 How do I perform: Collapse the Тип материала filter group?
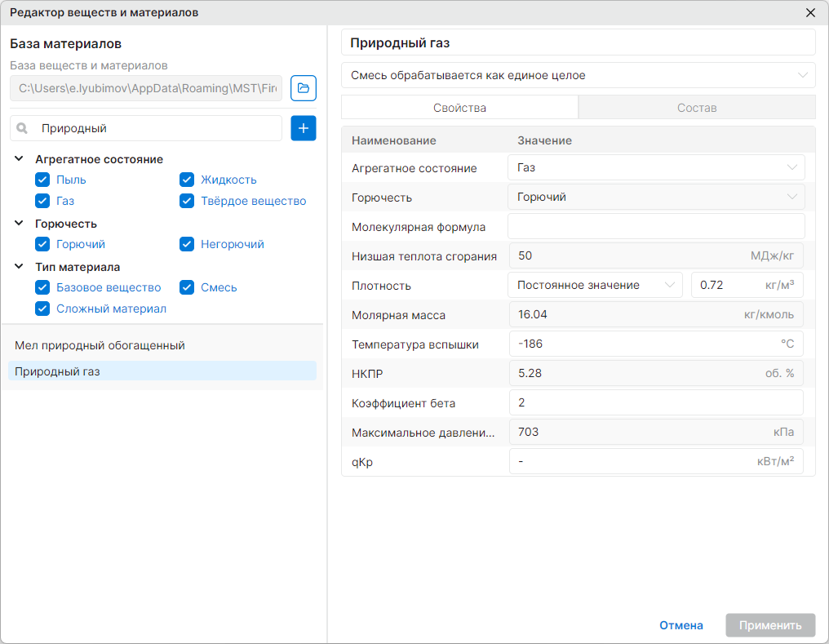pyautogui.click(x=19, y=266)
